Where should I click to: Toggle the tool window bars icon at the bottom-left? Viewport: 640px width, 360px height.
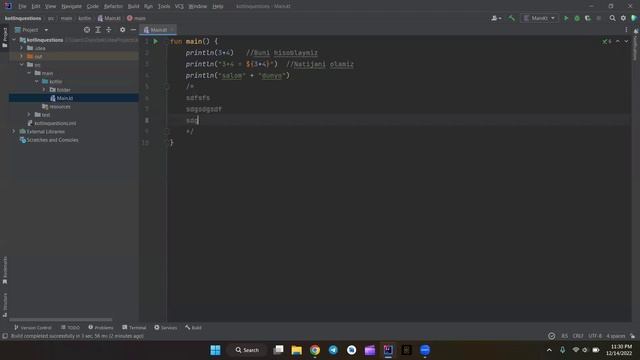tap(5, 336)
